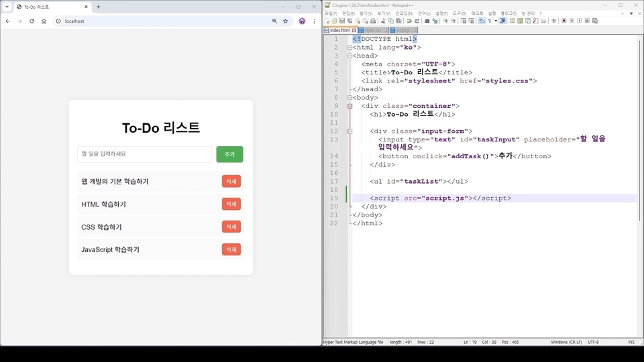This screenshot has width=644, height=362.
Task: Toggle the indent guide toolbar button
Action: tap(502, 21)
